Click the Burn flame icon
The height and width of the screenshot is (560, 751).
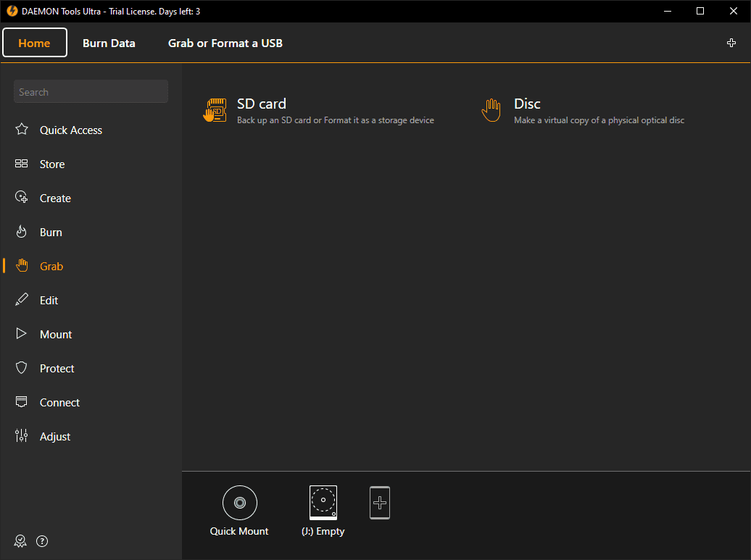tap(22, 232)
